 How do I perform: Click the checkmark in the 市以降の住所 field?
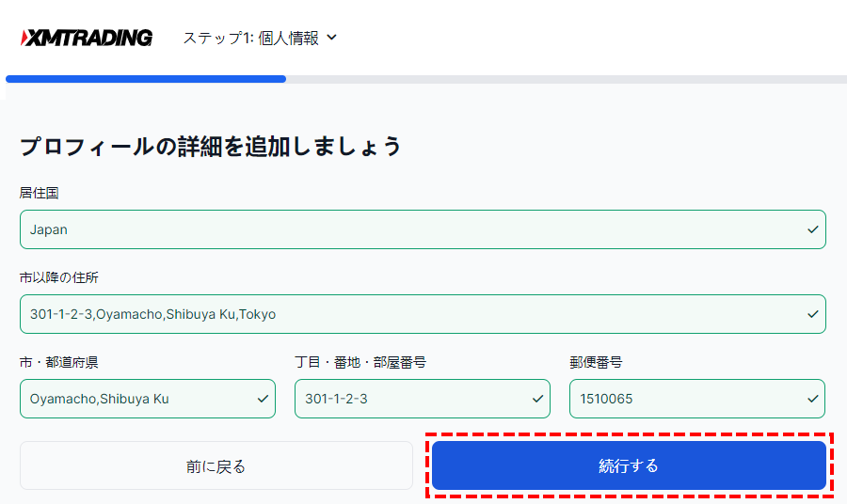click(812, 314)
